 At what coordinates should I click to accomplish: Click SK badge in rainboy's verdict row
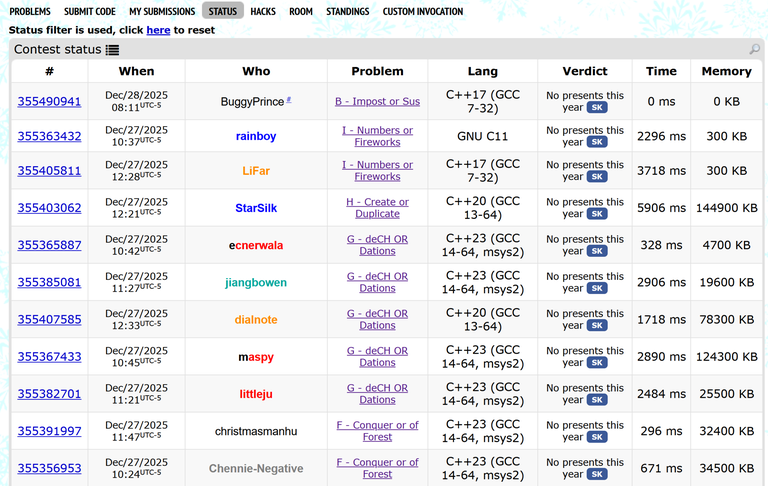597,142
